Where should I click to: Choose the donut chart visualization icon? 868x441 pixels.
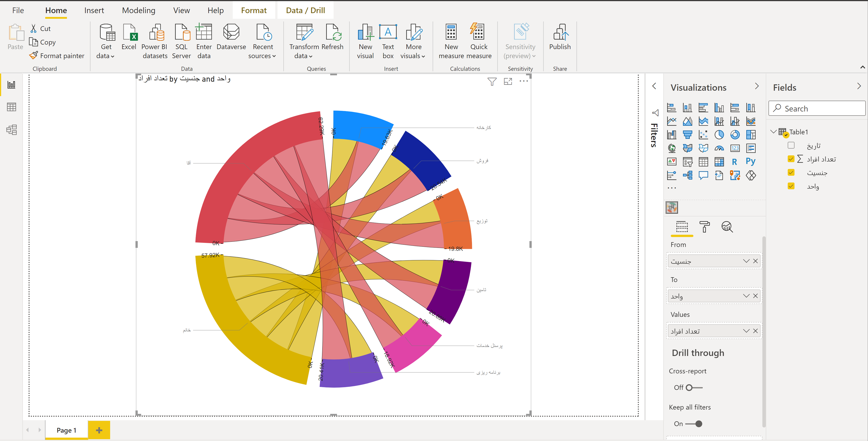coord(735,135)
